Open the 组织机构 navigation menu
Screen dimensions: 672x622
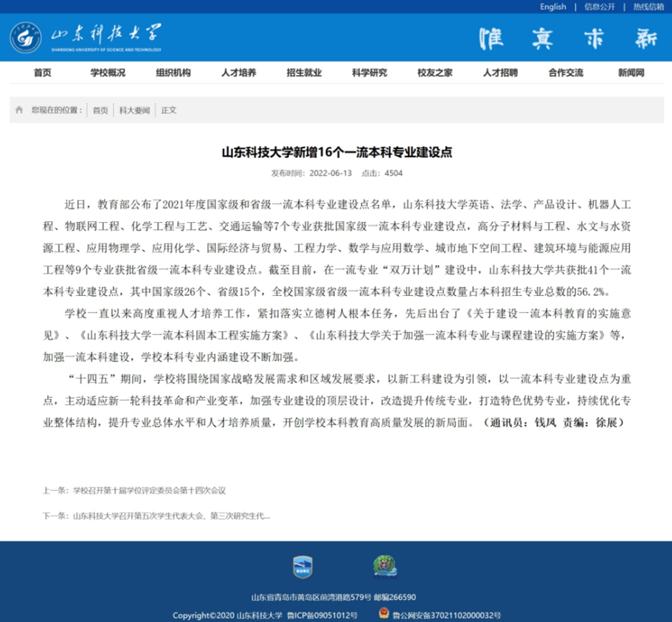click(173, 72)
